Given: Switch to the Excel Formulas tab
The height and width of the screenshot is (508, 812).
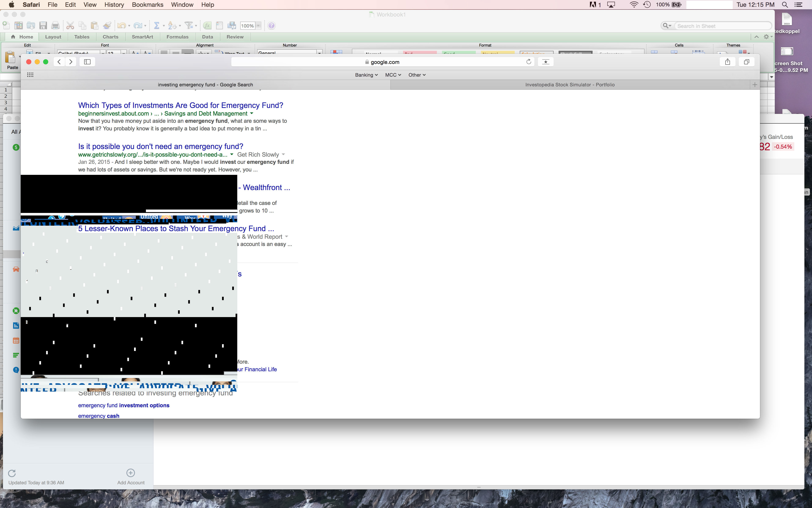Looking at the screenshot, I should [177, 37].
